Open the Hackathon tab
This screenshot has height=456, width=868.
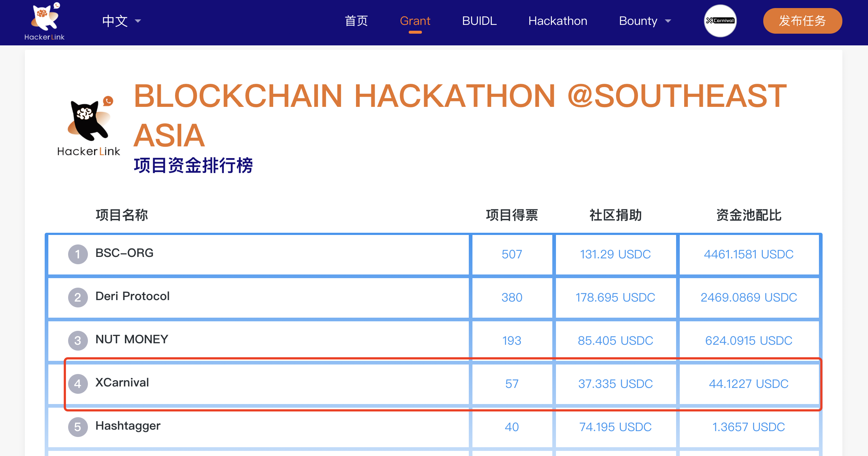click(x=557, y=21)
